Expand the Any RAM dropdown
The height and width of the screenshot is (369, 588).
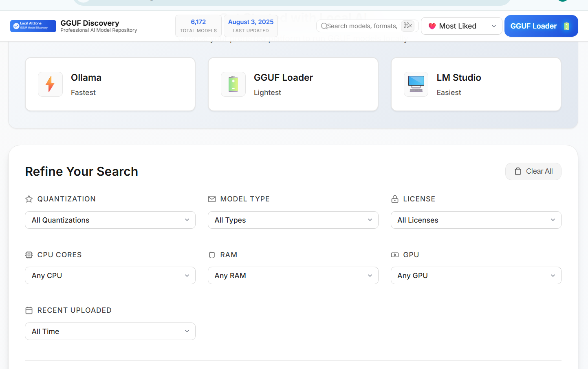click(x=293, y=276)
